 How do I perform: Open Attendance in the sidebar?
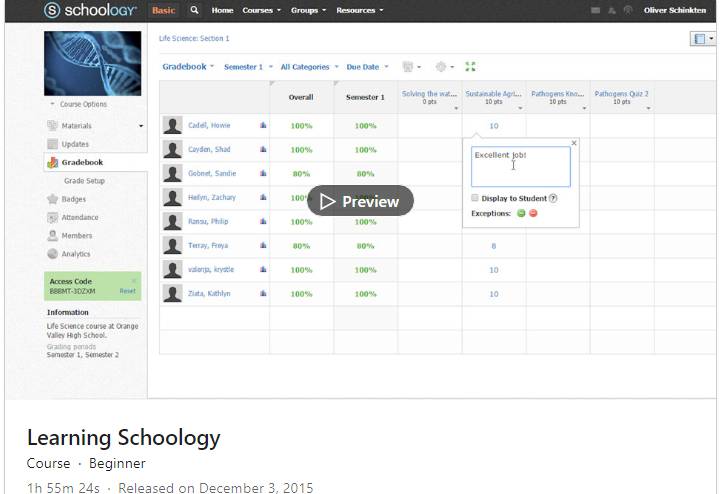(x=80, y=217)
